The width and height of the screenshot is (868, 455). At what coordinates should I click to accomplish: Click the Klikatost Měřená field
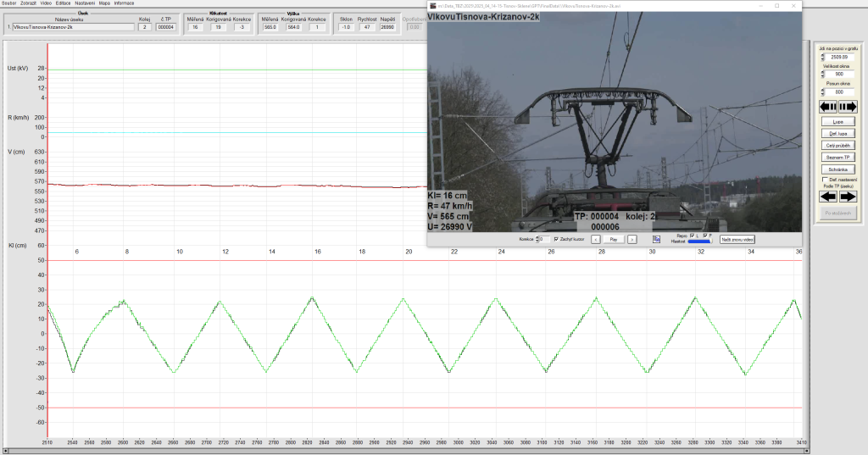click(x=195, y=27)
